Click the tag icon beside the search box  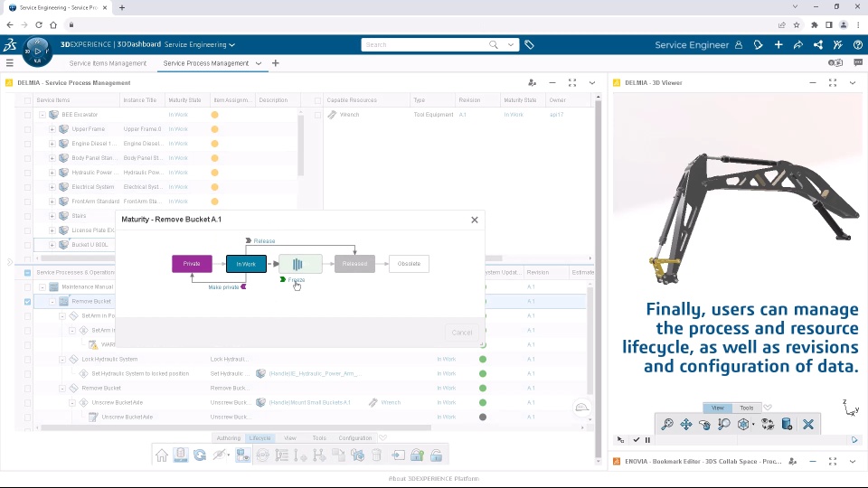coord(529,45)
